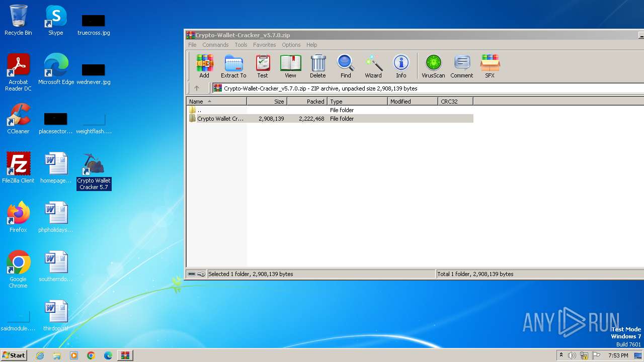Select the CCleaner desktop shortcut

(x=18, y=119)
